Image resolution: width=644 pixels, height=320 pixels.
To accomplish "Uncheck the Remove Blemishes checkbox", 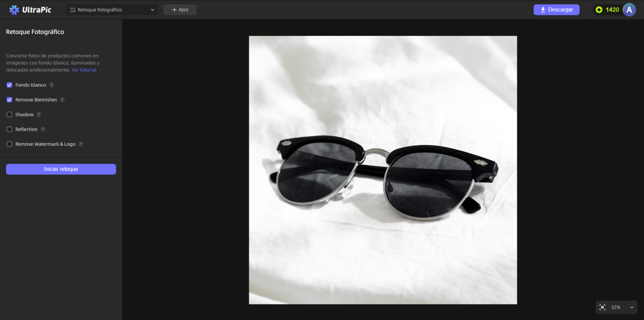I will (9, 100).
